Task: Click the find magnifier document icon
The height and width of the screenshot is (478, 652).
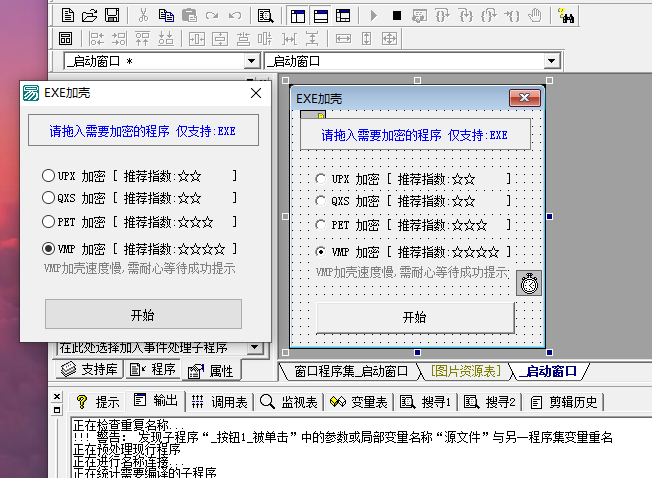Action: tap(265, 15)
